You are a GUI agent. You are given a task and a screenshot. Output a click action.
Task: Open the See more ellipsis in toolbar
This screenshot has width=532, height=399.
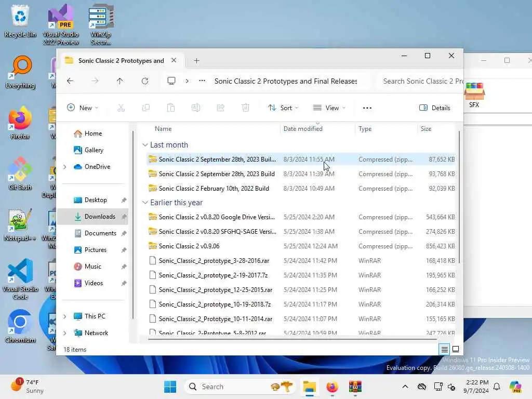click(x=367, y=108)
